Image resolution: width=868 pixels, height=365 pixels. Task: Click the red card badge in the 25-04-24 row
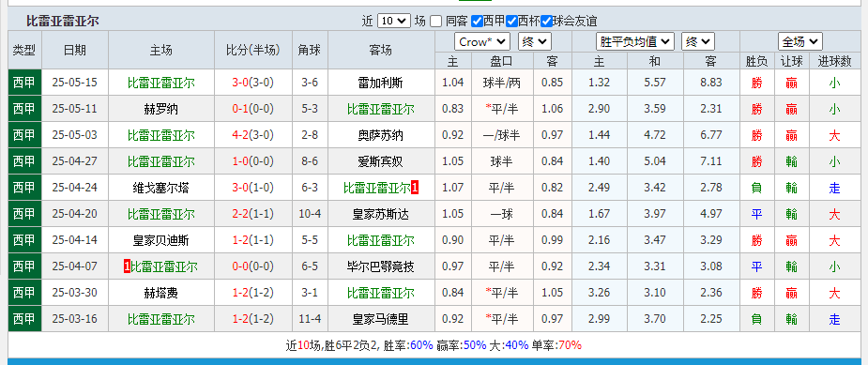(415, 188)
